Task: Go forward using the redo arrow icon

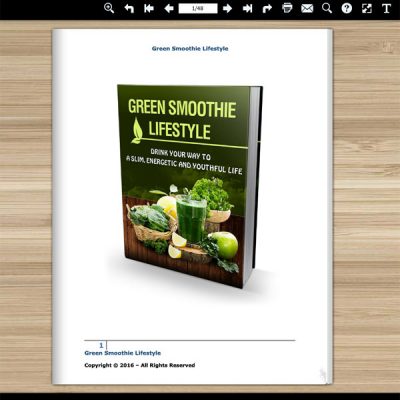Action: click(x=267, y=8)
